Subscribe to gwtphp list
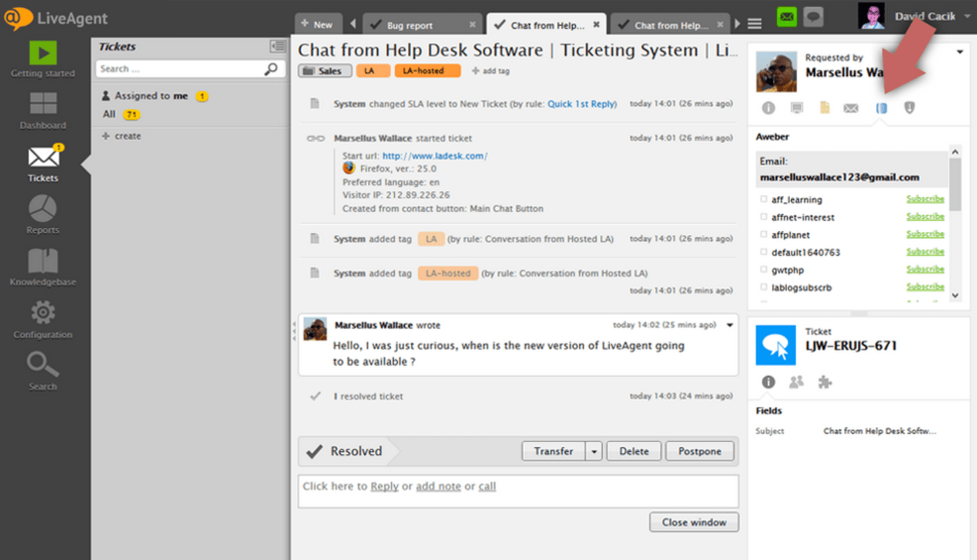This screenshot has width=977, height=560. (x=925, y=269)
